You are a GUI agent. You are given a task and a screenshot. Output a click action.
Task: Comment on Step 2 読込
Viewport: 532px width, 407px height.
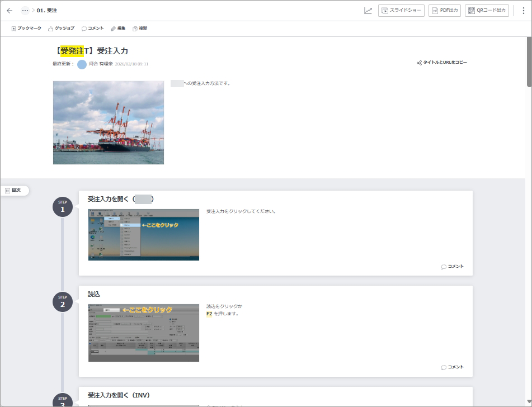tap(452, 367)
